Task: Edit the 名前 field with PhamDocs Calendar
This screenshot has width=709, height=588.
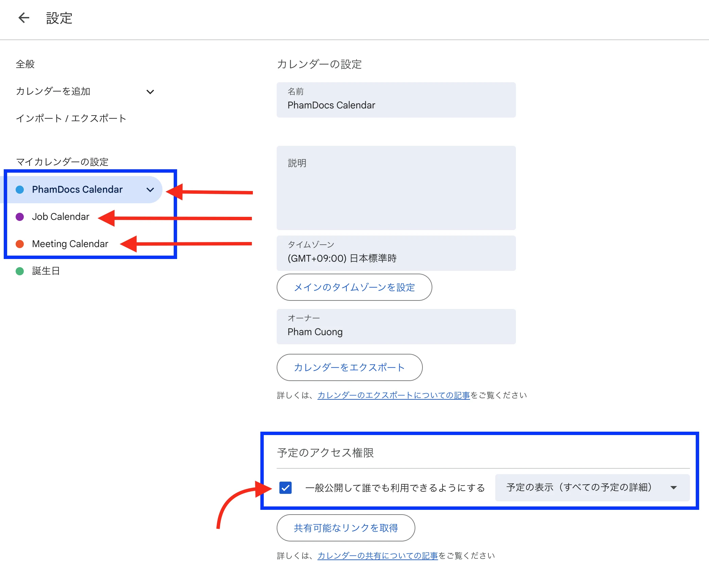Action: pos(396,100)
